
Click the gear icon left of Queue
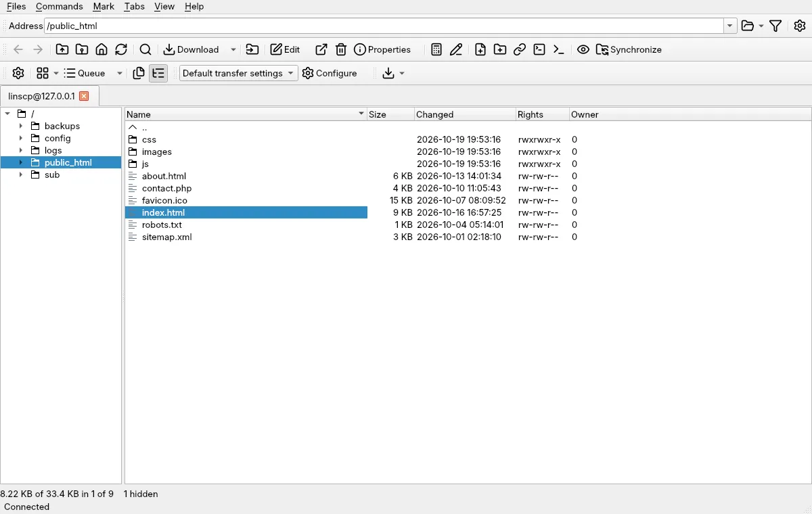pos(18,73)
